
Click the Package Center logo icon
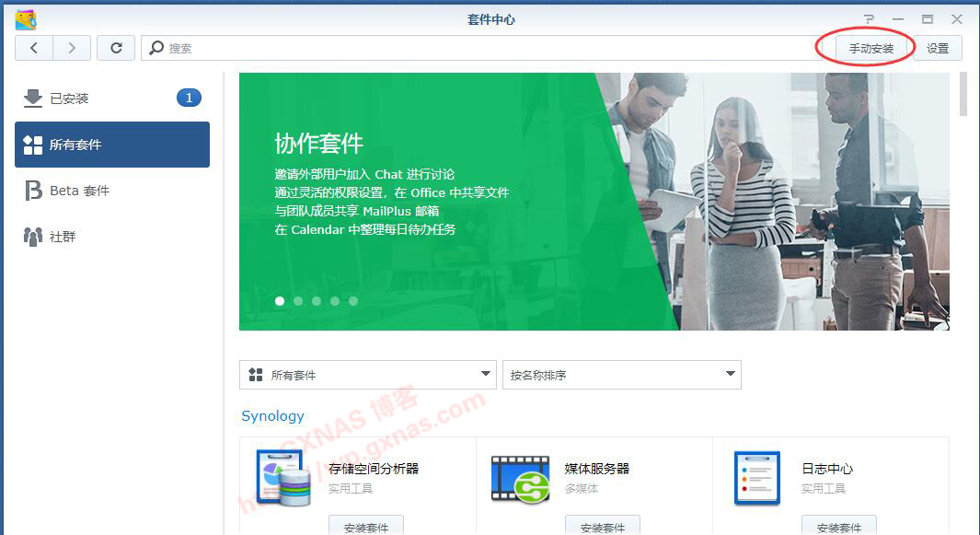click(26, 19)
